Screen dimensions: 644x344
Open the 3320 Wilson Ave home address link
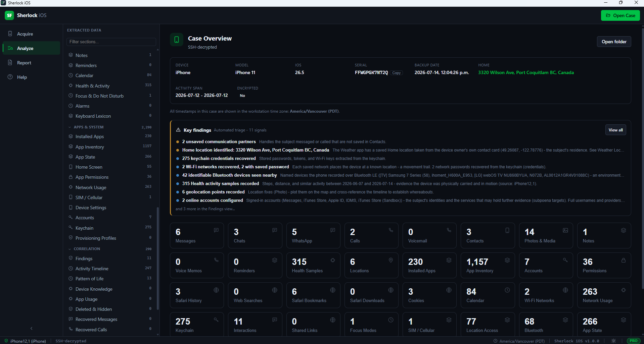[x=526, y=72]
